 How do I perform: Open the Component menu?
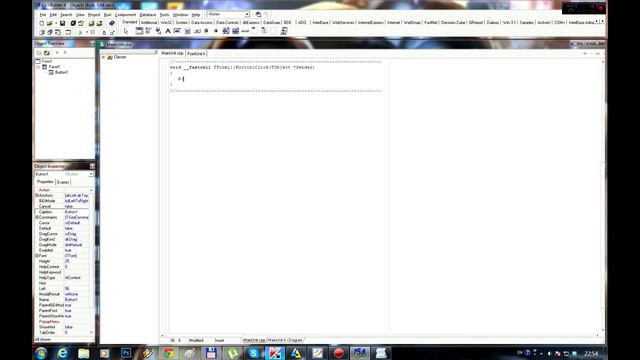pyautogui.click(x=125, y=15)
